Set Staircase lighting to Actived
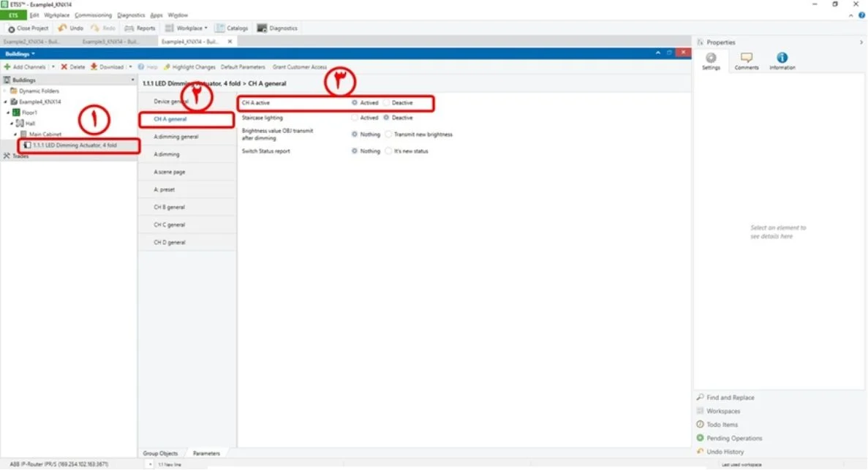Viewport: 868px width, 470px height. [x=354, y=118]
